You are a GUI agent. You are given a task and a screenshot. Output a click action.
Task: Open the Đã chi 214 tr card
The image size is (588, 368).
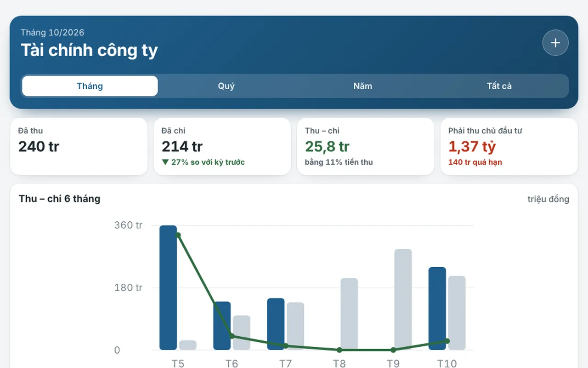point(222,146)
